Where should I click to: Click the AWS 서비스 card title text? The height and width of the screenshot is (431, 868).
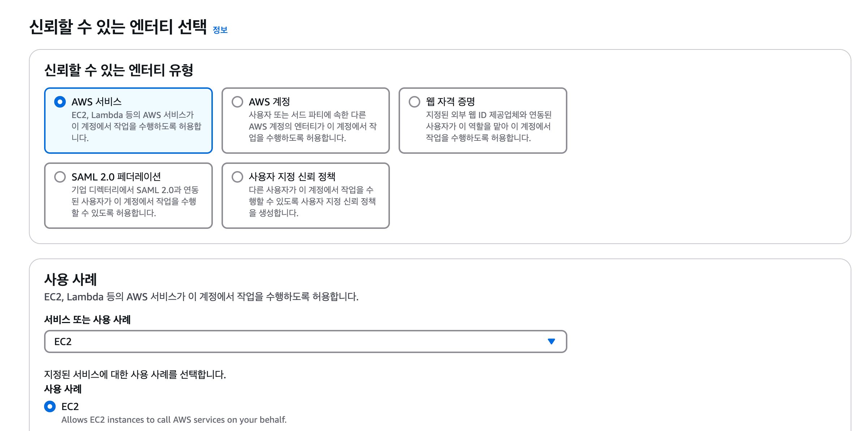96,102
